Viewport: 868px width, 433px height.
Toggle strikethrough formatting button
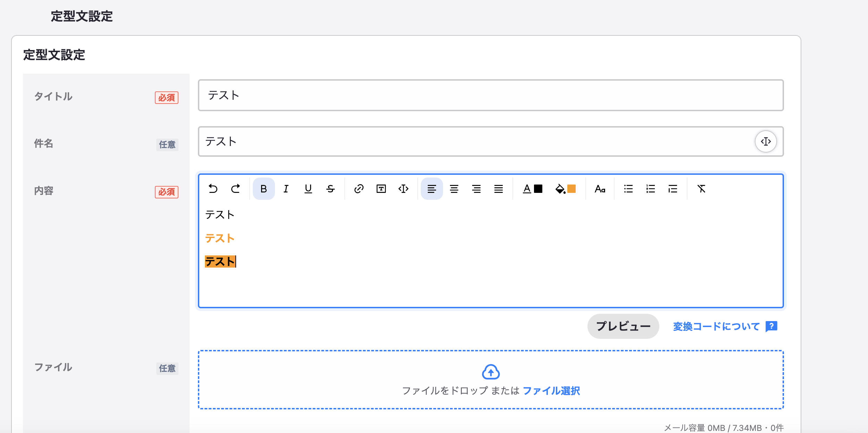331,189
